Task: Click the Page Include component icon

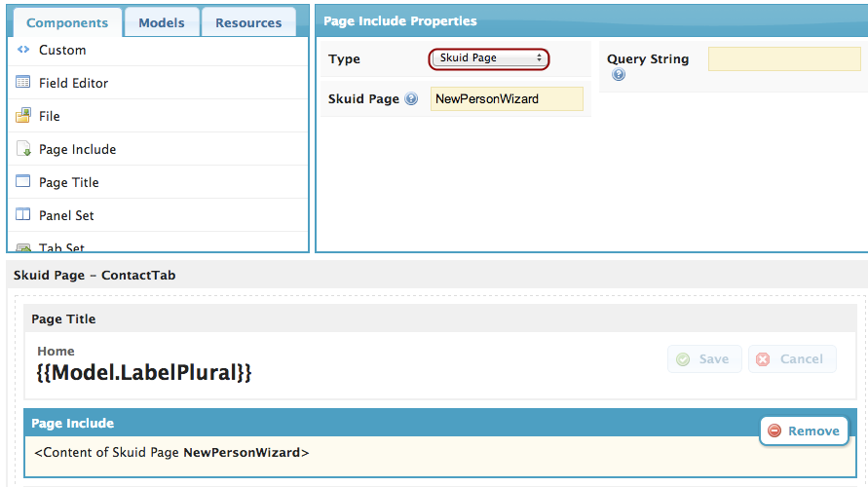Action: click(23, 149)
